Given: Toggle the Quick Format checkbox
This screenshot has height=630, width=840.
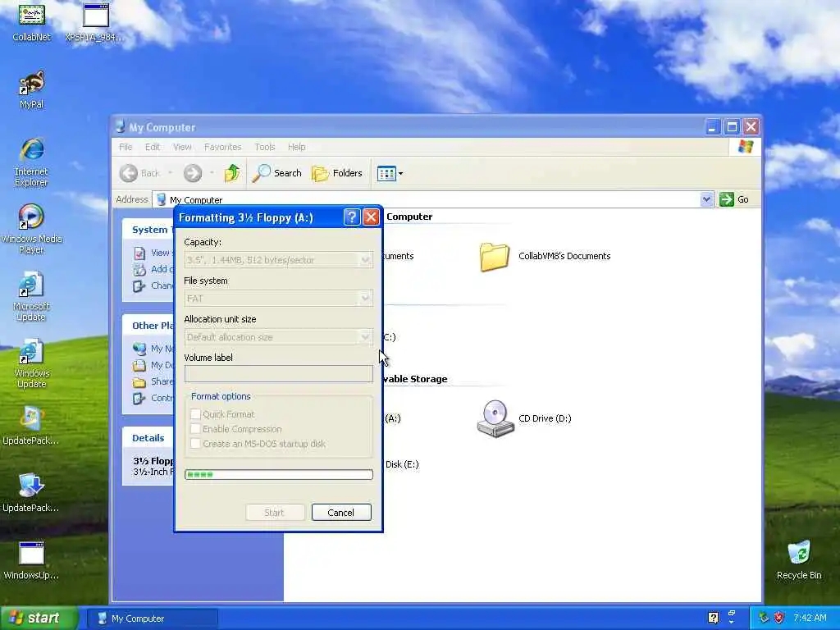Looking at the screenshot, I should pyautogui.click(x=195, y=414).
